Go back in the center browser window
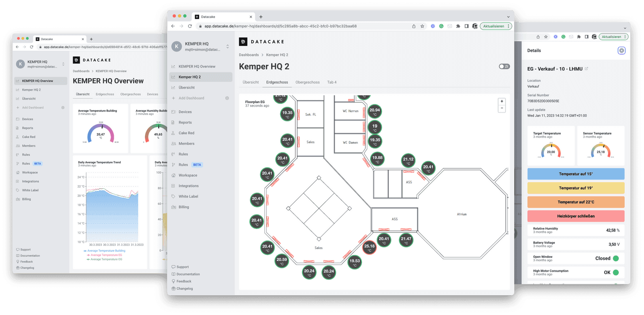The height and width of the screenshot is (315, 644). (x=173, y=26)
